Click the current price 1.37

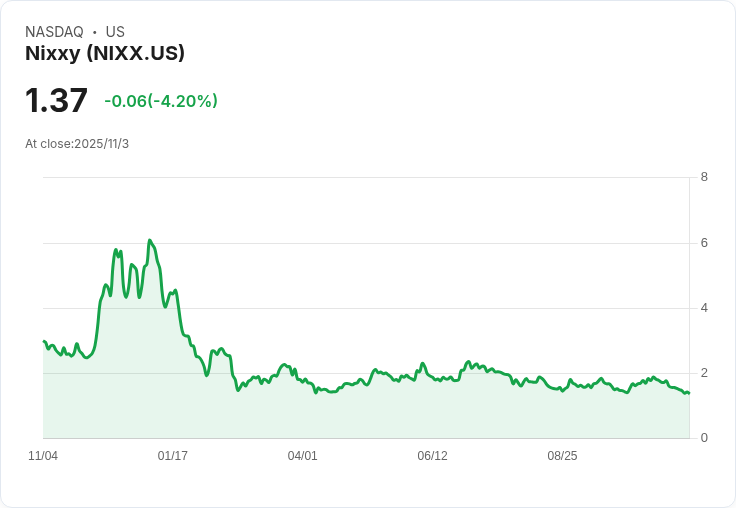pyautogui.click(x=56, y=100)
